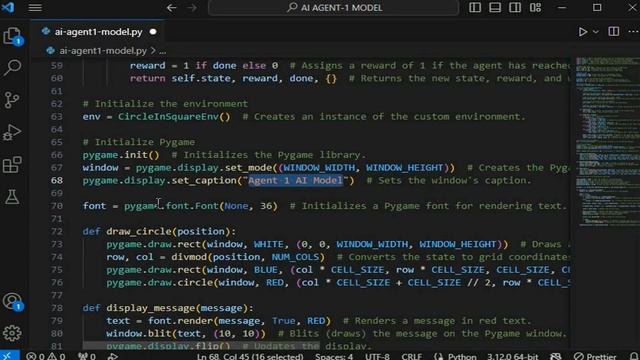Change the UTF-8 file encoding

click(377, 356)
